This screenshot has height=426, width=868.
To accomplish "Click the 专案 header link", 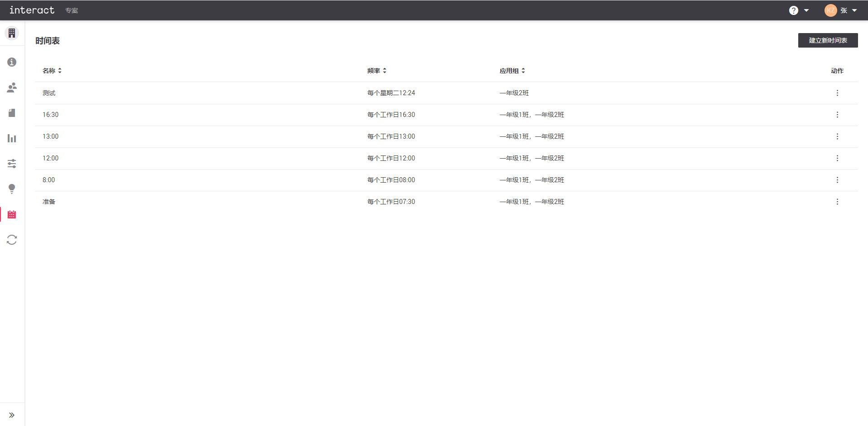I will click(72, 10).
